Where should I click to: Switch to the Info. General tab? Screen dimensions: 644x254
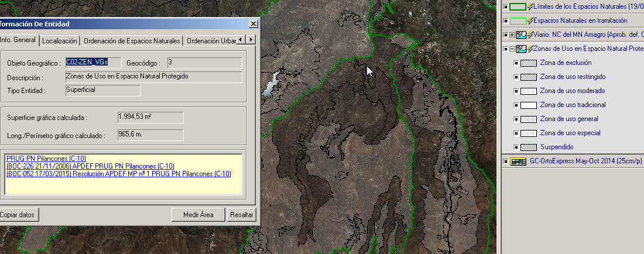click(x=19, y=40)
